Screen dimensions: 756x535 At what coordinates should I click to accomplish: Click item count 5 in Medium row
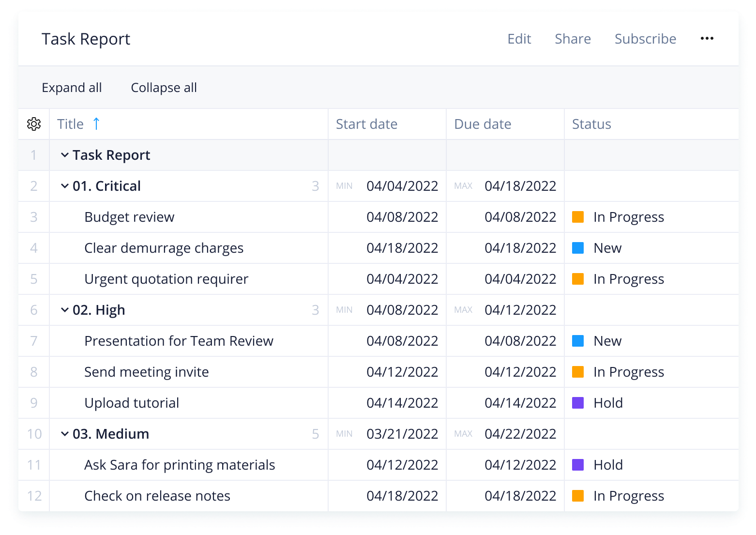click(316, 434)
